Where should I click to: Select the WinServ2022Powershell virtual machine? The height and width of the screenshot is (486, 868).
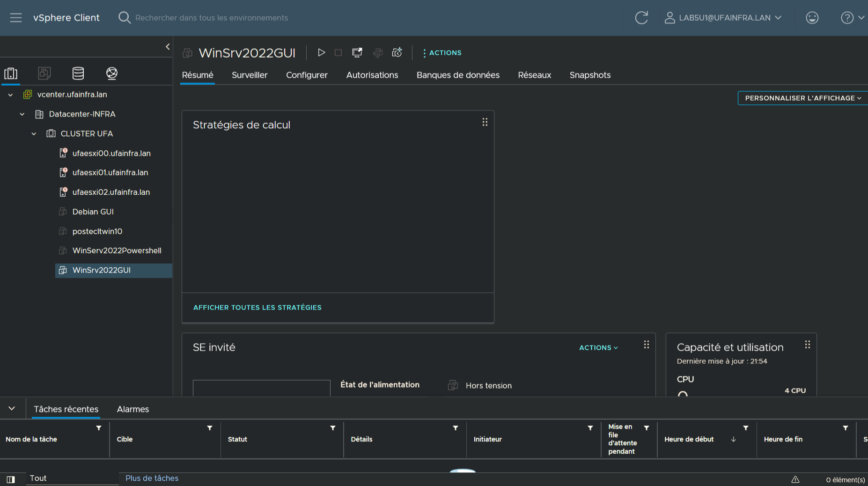(117, 250)
